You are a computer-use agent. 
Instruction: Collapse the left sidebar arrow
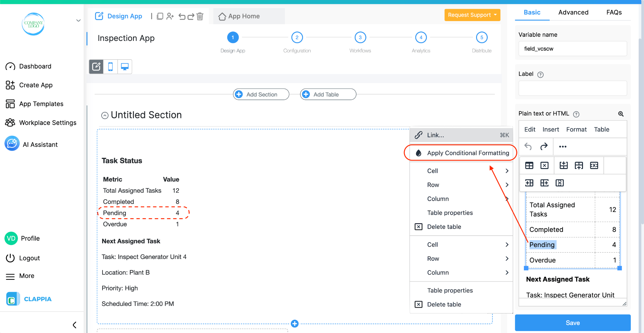tap(75, 325)
